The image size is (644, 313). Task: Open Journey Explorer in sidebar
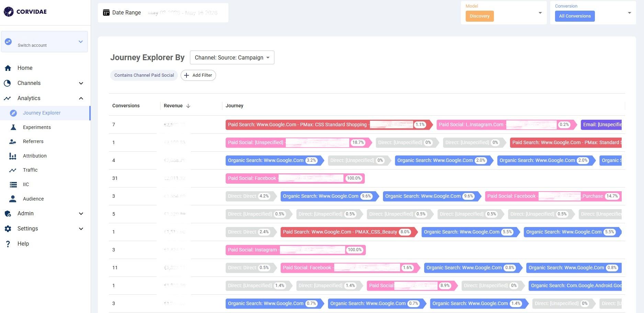click(x=45, y=113)
